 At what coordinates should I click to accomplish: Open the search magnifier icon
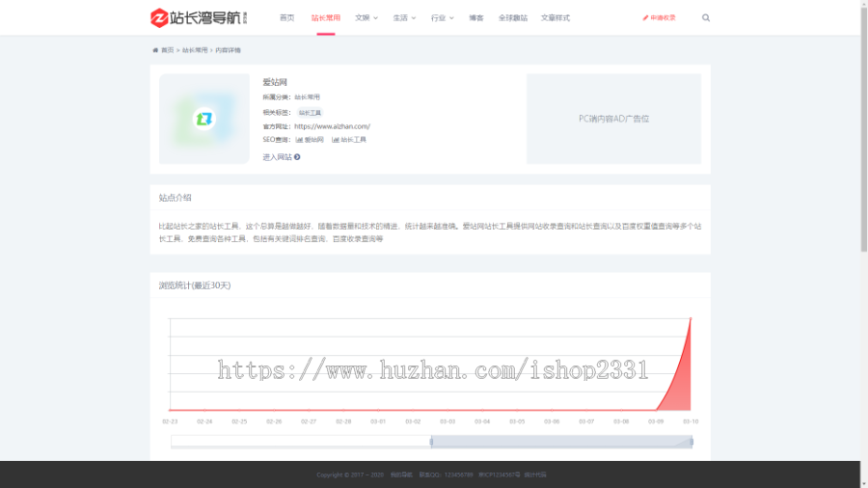click(x=706, y=17)
